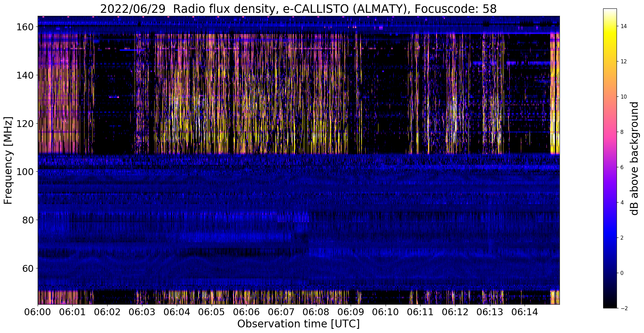Click the 06:10 time tick label
644x333 pixels.
click(x=386, y=312)
